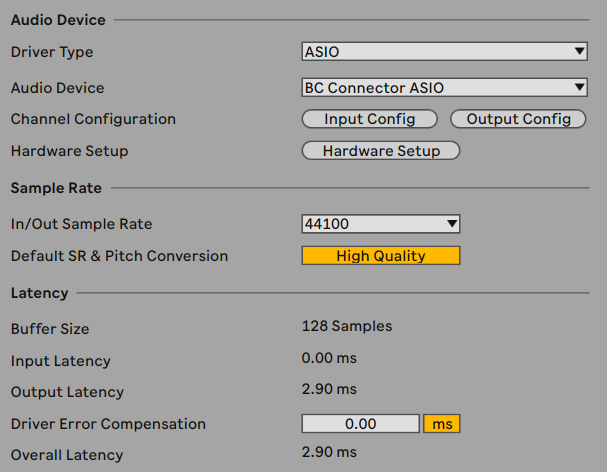The image size is (607, 472).
Task: Click the Sample Rate section header
Action: [x=56, y=188]
